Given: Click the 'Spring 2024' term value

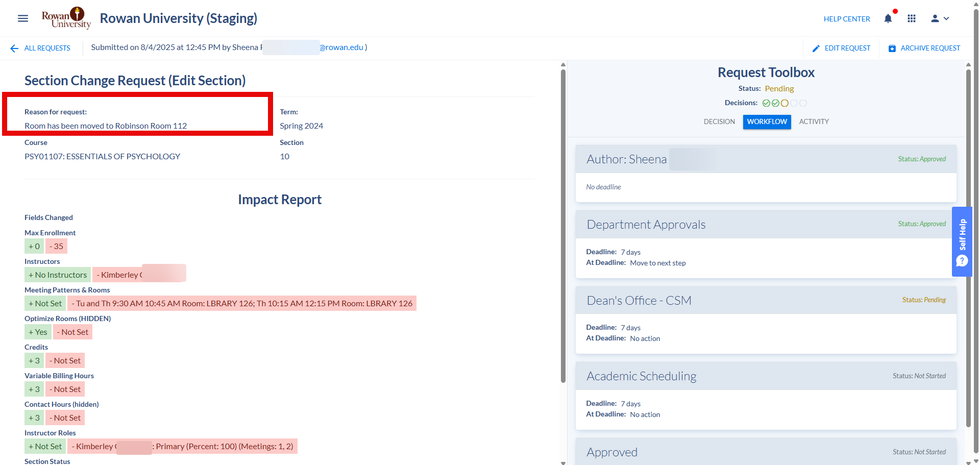Looking at the screenshot, I should click(x=301, y=126).
